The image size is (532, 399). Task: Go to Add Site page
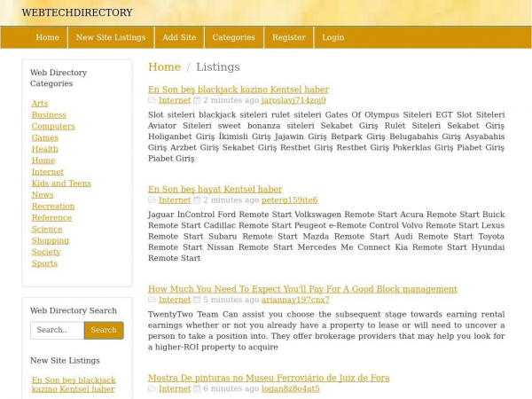(x=179, y=37)
